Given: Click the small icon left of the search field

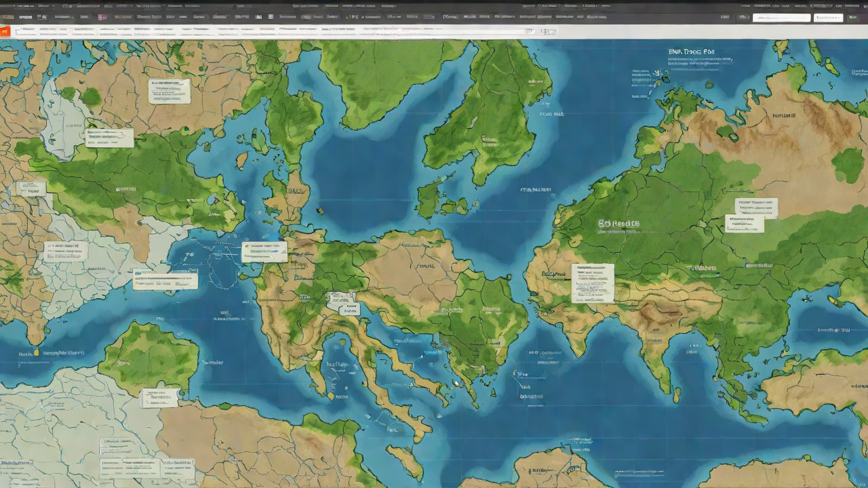Looking at the screenshot, I should 745,18.
